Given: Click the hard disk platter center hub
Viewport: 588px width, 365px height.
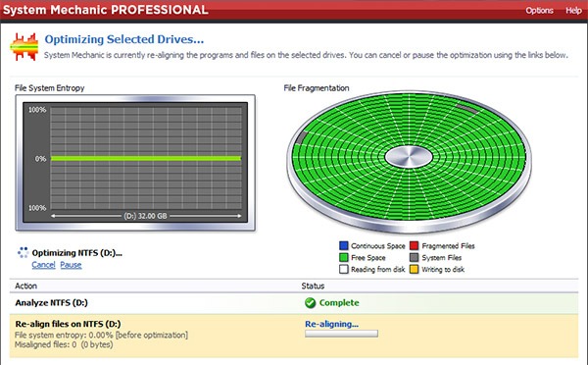Looking at the screenshot, I should point(409,157).
